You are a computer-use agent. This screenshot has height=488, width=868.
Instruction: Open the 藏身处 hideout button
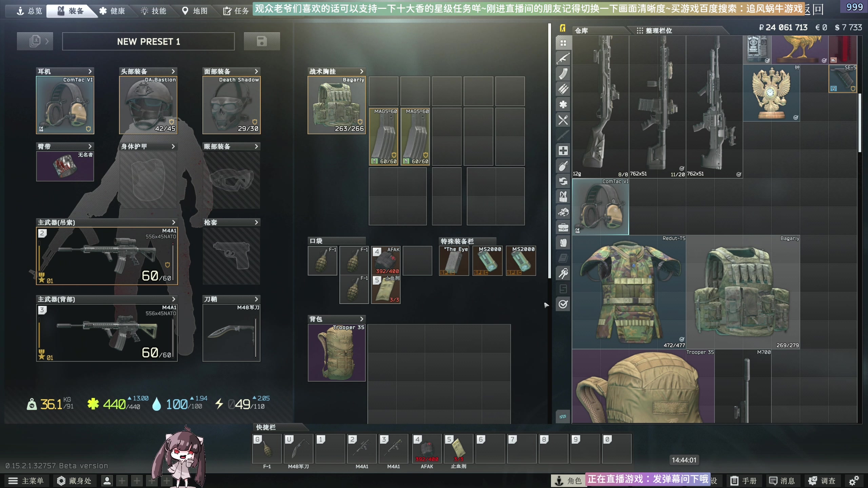[x=74, y=481]
